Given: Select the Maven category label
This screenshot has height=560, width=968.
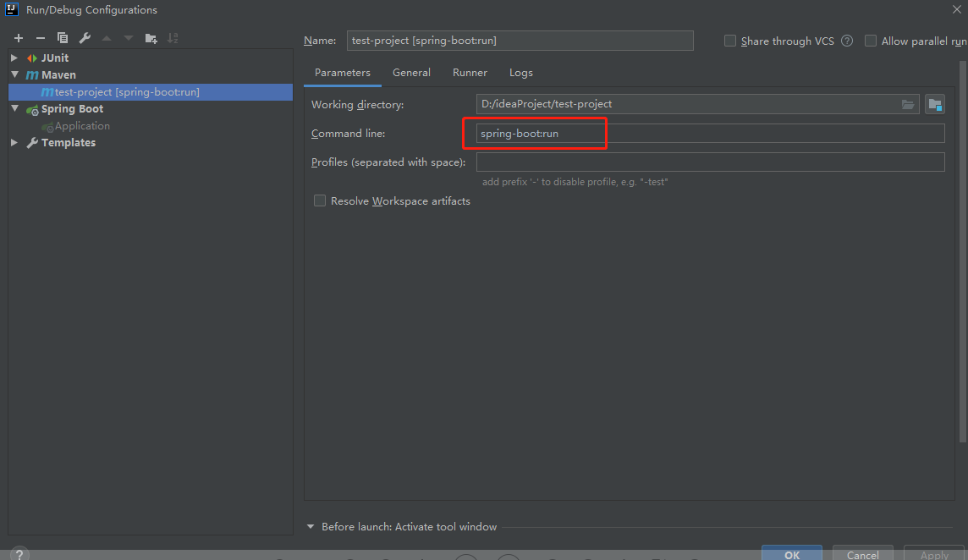Looking at the screenshot, I should click(58, 74).
